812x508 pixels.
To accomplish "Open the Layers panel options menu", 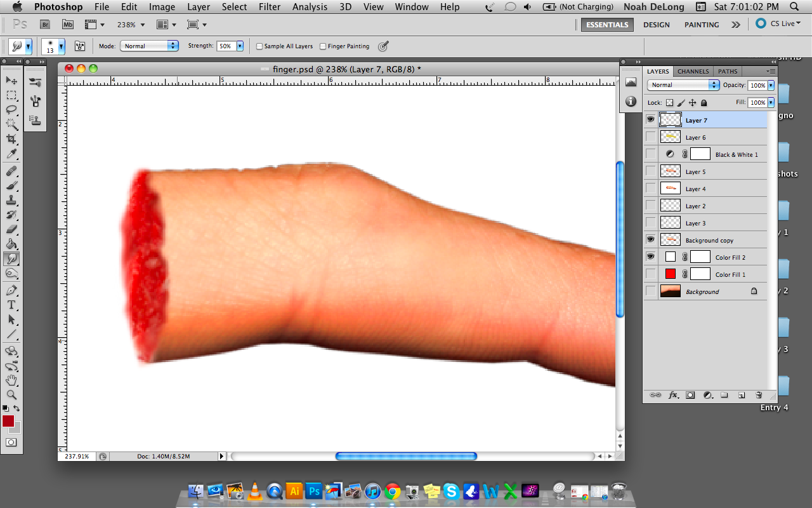I will pos(771,71).
